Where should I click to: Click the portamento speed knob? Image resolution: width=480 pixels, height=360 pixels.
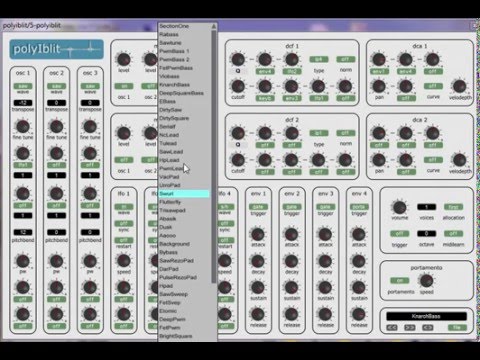pos(426,280)
